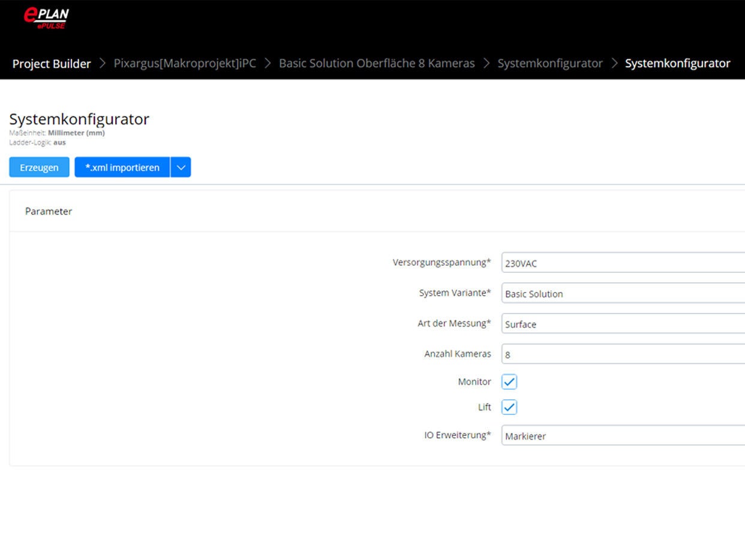745x560 pixels.
Task: Open the Project Builder home page
Action: (51, 64)
